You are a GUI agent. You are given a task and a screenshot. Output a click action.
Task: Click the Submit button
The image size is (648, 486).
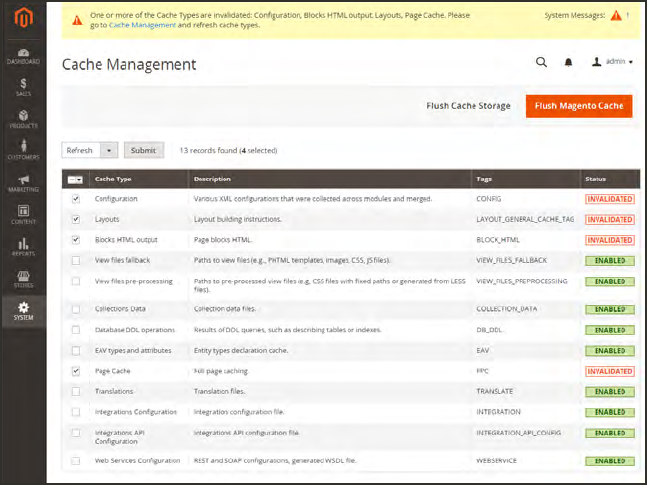pyautogui.click(x=143, y=150)
